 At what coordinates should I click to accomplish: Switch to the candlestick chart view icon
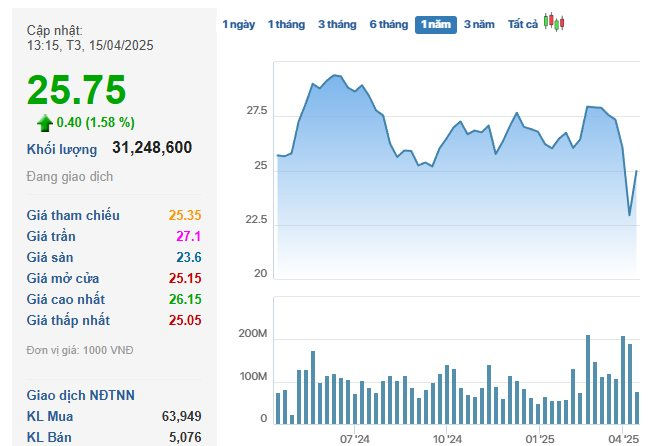555,22
